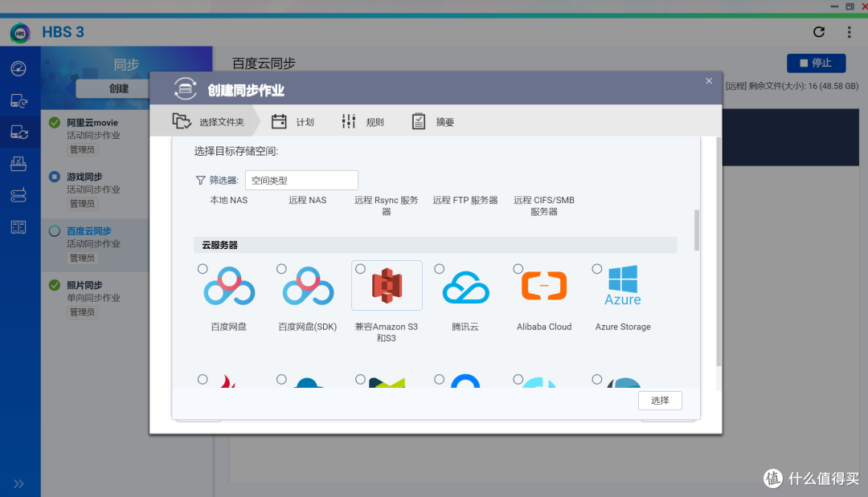Screen dimensions: 868x497
Task: Open the three-dot more options menu
Action: point(849,32)
